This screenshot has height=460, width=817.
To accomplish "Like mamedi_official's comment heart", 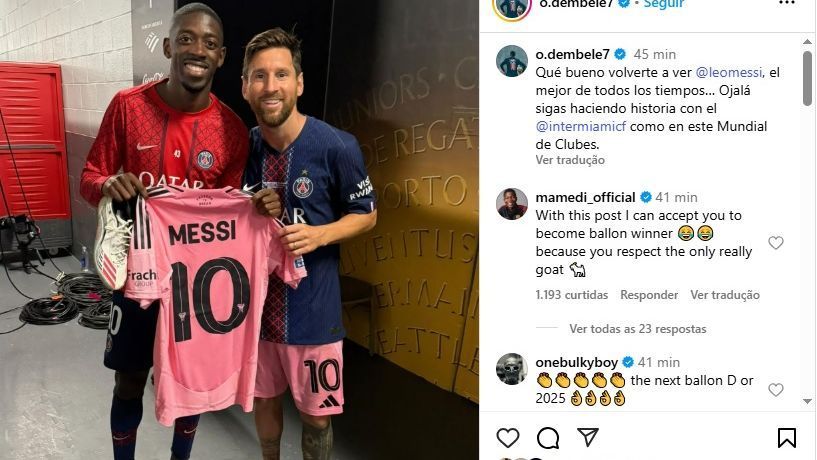I will [776, 242].
